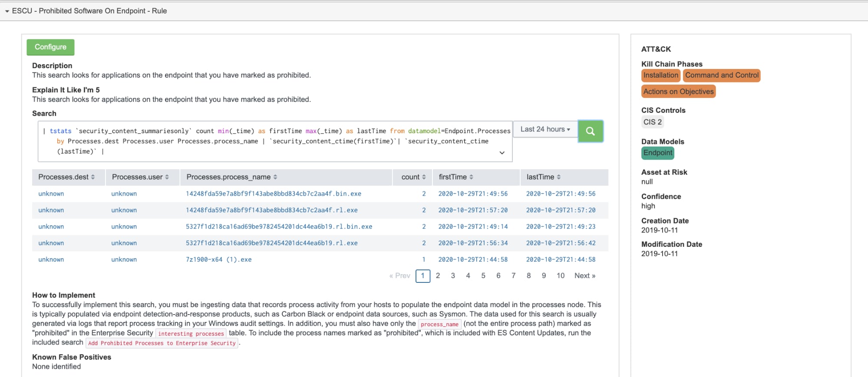The width and height of the screenshot is (868, 377).
Task: Click firstTime 2020-10-29T21:56:34
Action: point(473,243)
